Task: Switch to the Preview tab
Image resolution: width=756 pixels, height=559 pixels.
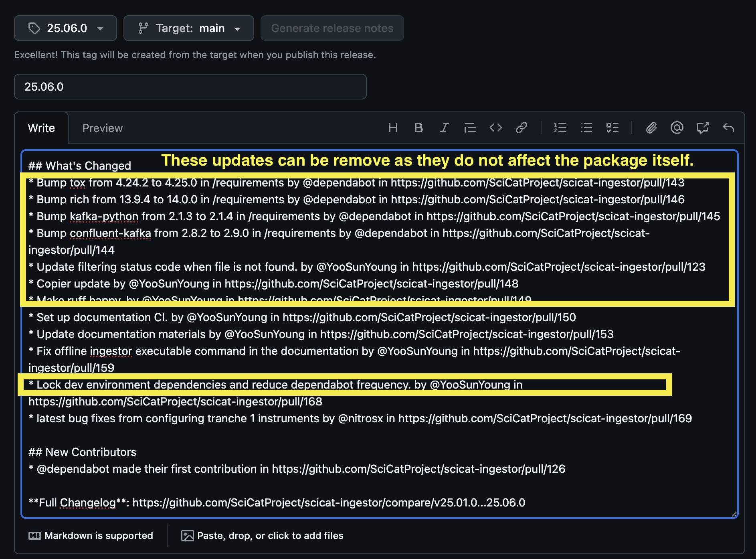Action: 102,128
